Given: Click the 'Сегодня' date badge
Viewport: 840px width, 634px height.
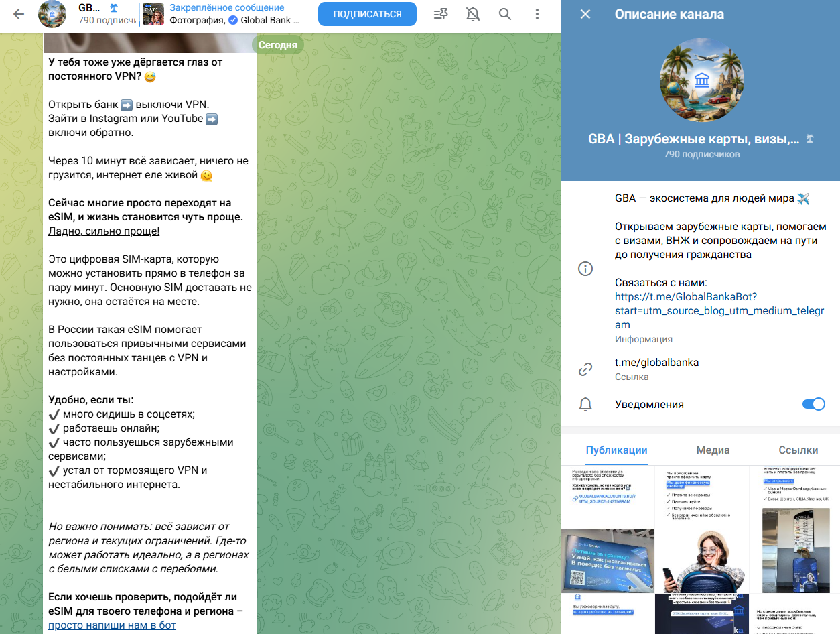Looking at the screenshot, I should point(278,45).
